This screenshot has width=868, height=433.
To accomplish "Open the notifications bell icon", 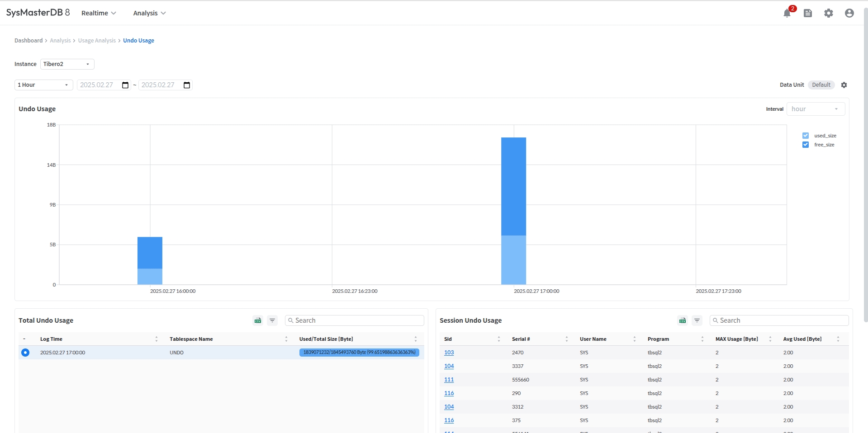I will pyautogui.click(x=787, y=13).
